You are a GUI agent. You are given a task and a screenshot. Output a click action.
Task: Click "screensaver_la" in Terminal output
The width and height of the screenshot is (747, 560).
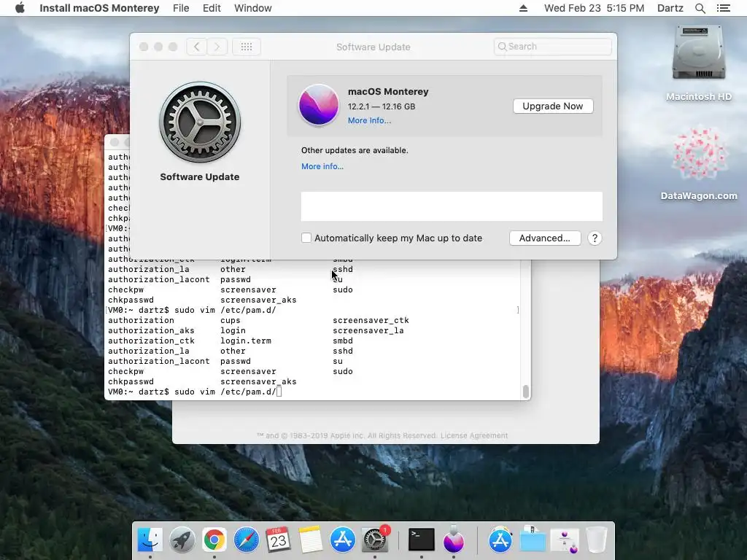(368, 330)
